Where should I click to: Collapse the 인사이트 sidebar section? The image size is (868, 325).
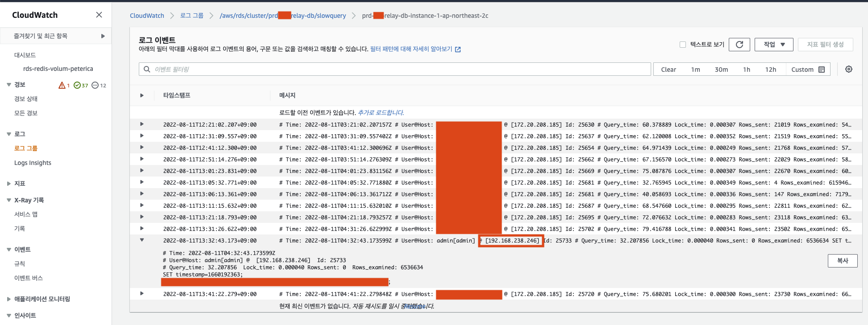(x=9, y=316)
